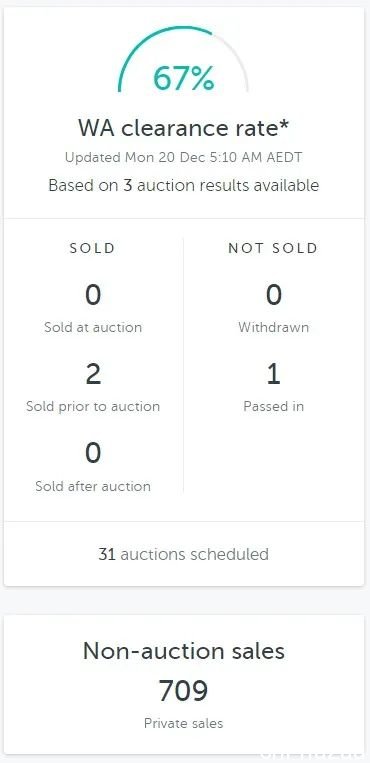Select the 'Sold after auction' count of 0
This screenshot has height=763, width=370.
[x=92, y=454]
